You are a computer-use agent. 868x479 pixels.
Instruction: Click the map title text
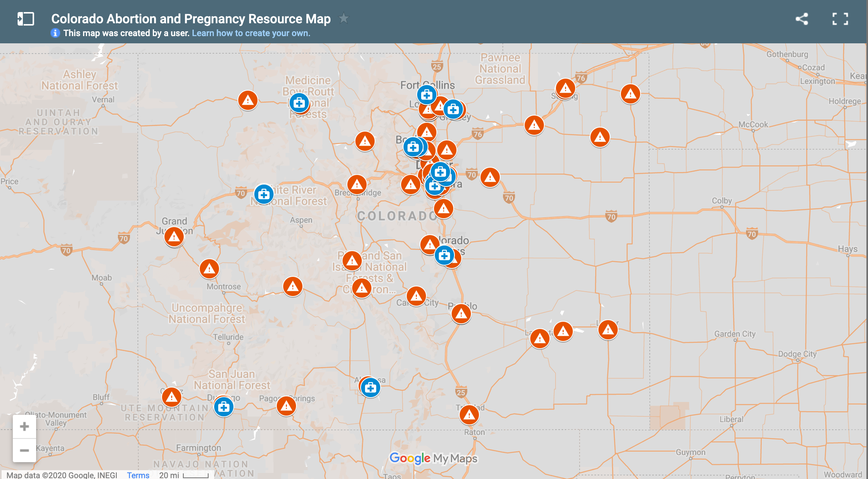click(x=191, y=18)
